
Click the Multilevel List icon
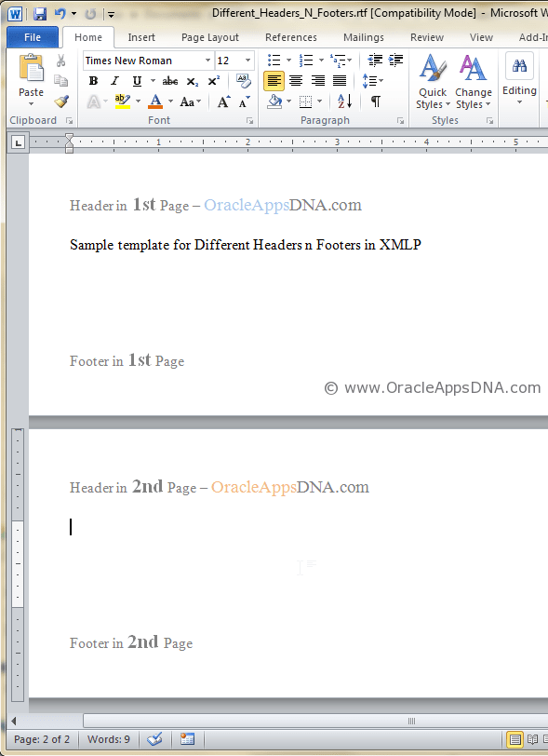coord(338,61)
